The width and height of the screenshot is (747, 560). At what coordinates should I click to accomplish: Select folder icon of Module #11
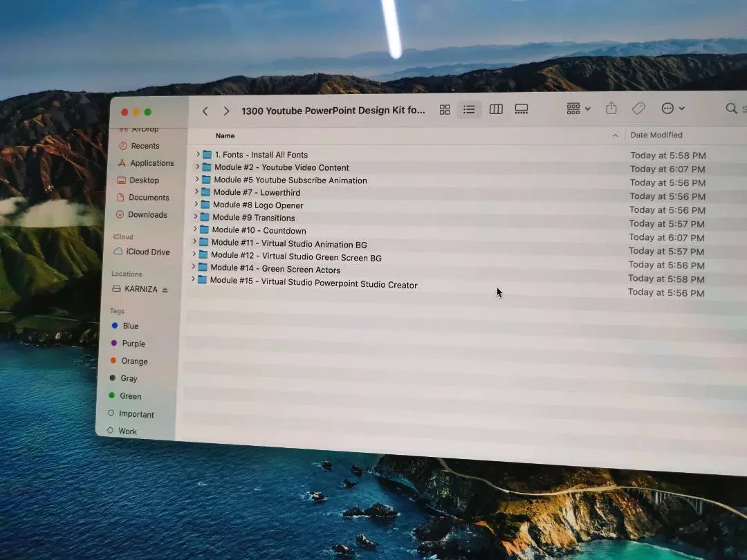[x=204, y=242]
